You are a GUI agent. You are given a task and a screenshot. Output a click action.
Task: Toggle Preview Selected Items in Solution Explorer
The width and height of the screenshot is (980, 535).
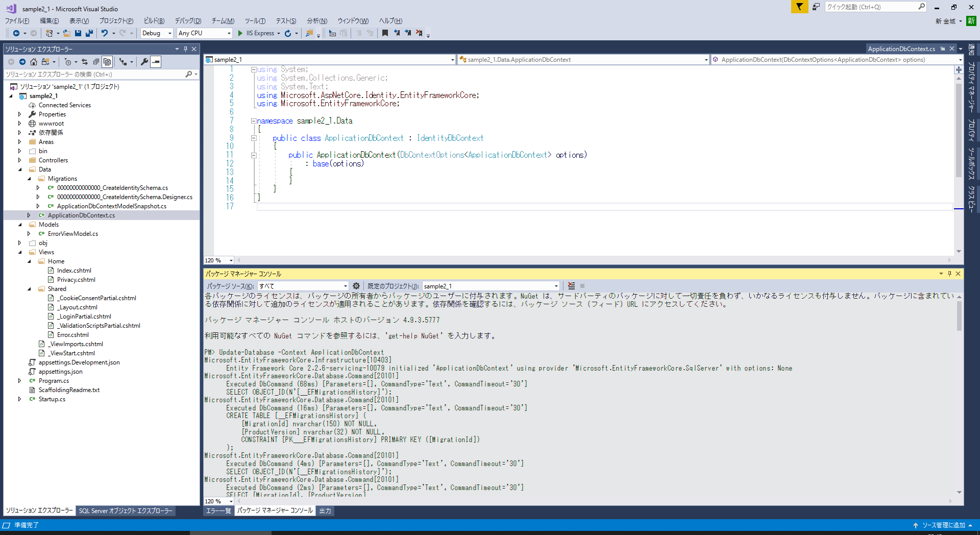point(156,62)
